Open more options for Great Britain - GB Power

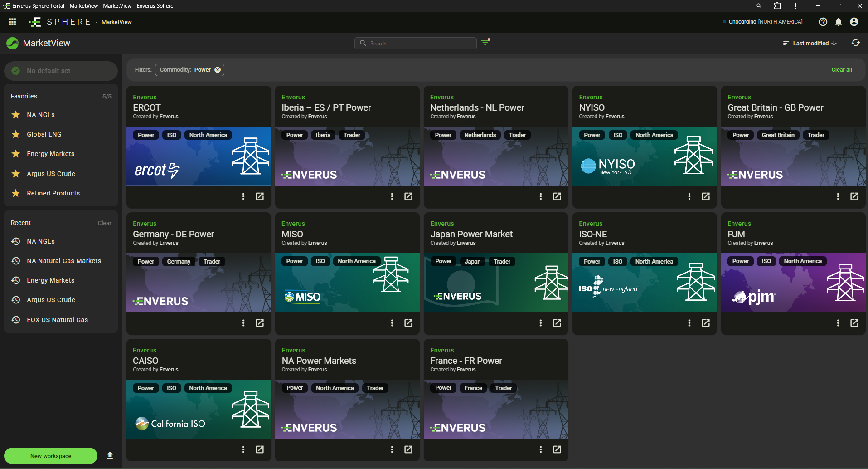tap(838, 196)
